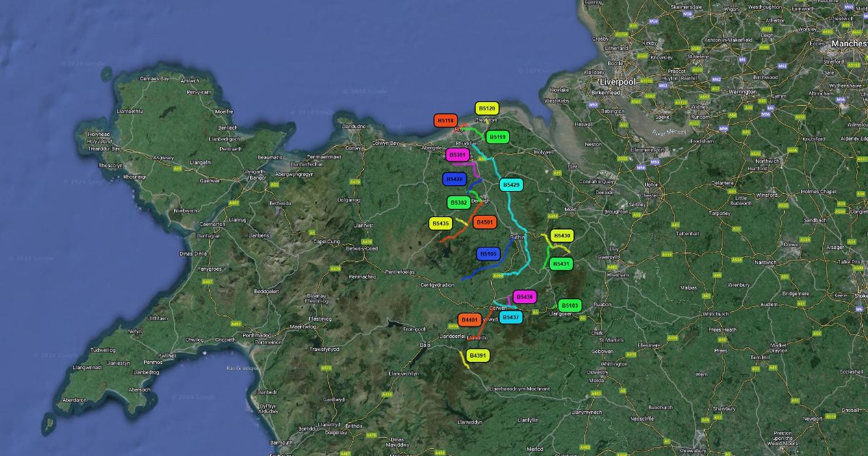Image resolution: width=868 pixels, height=456 pixels.
Task: Click the yellow B4391 road marker
Action: coord(477,355)
